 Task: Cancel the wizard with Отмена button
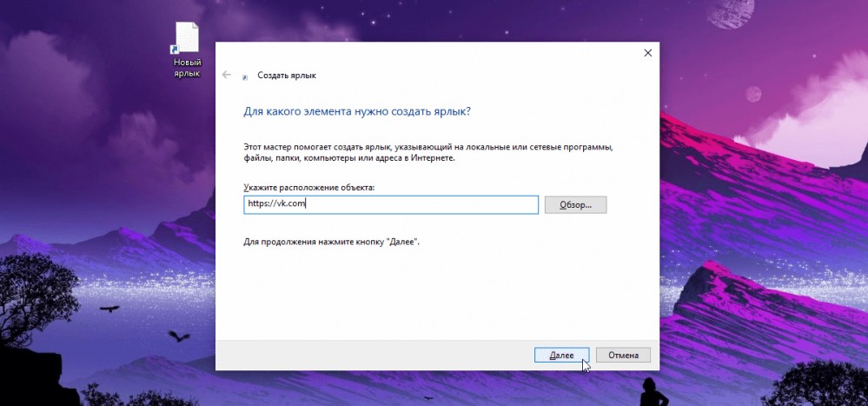pos(623,355)
